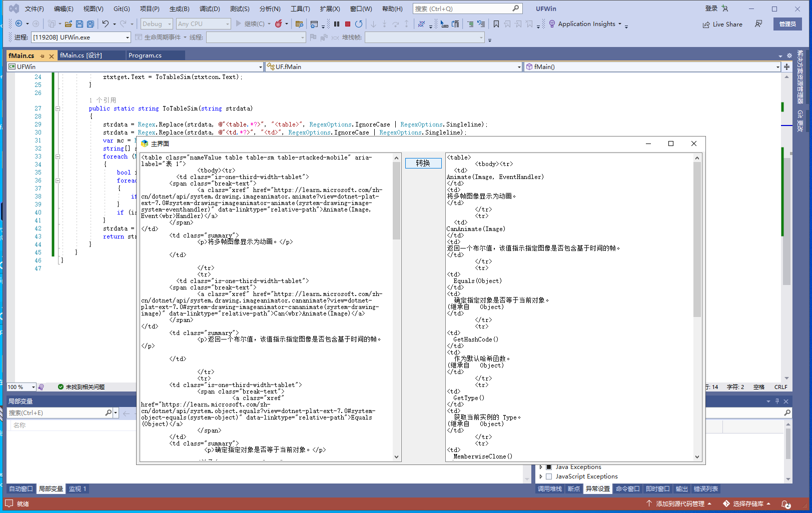Pause debugging with the break all icon

click(x=337, y=23)
